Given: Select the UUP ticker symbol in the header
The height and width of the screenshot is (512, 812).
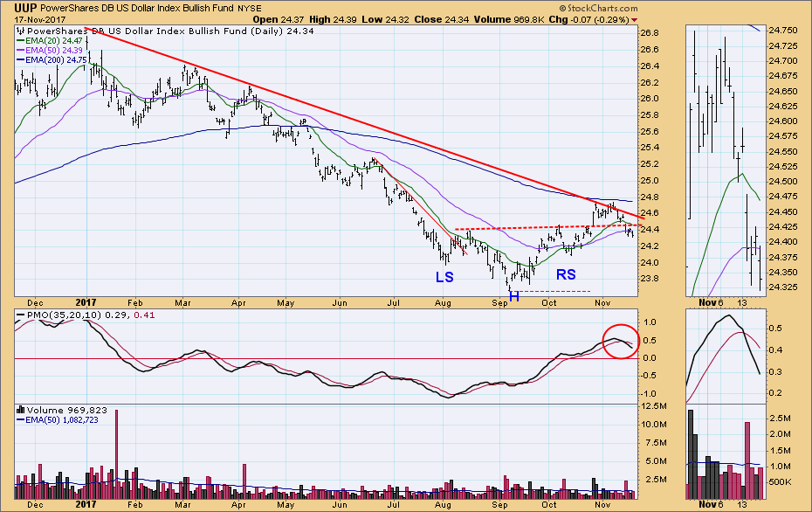Looking at the screenshot, I should coord(24,8).
